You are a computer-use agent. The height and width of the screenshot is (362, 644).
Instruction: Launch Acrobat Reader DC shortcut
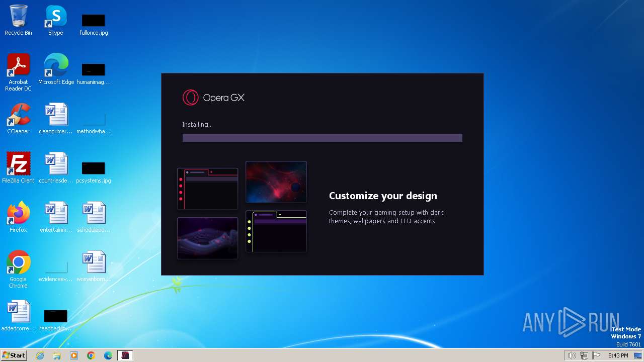tap(18, 72)
